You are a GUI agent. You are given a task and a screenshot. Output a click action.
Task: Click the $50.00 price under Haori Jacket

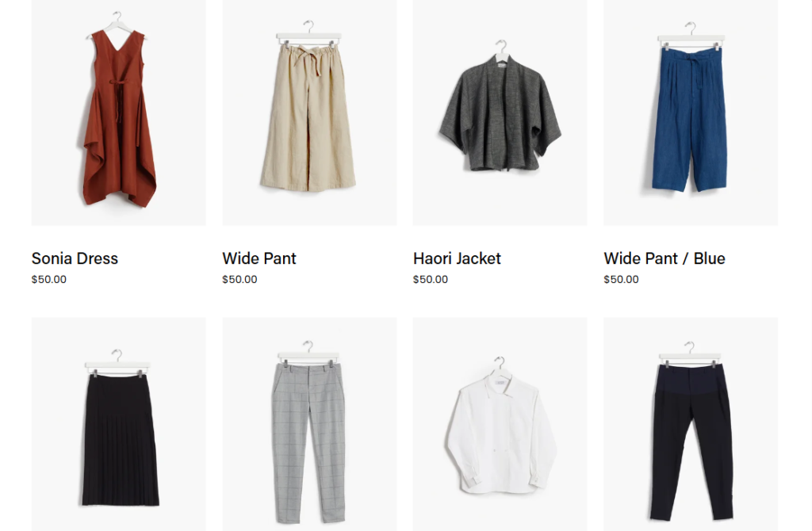point(431,280)
